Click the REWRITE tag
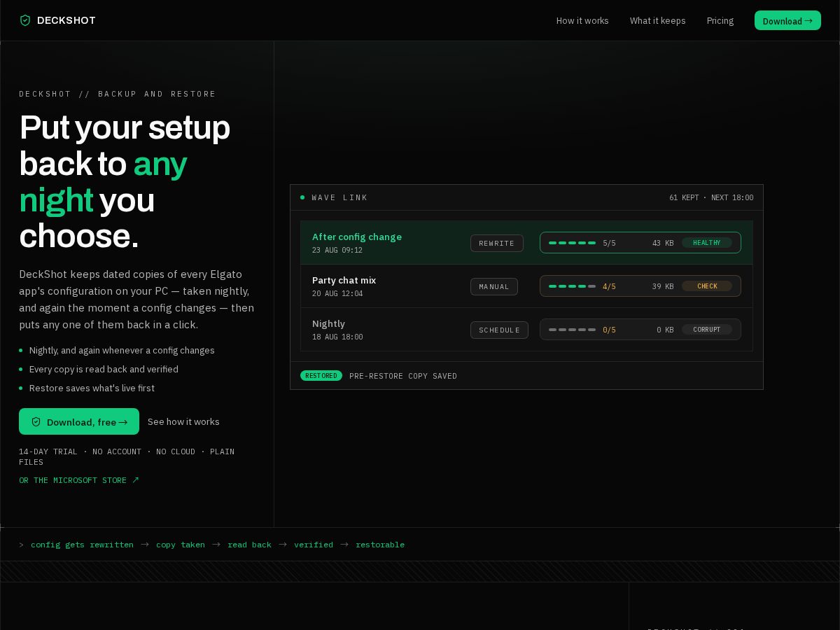 [497, 243]
